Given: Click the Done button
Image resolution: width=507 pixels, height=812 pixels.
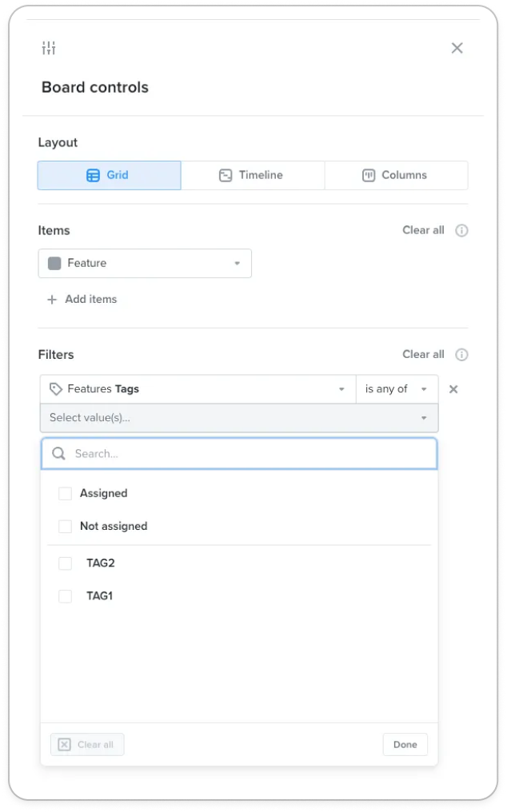Looking at the screenshot, I should pyautogui.click(x=405, y=745).
